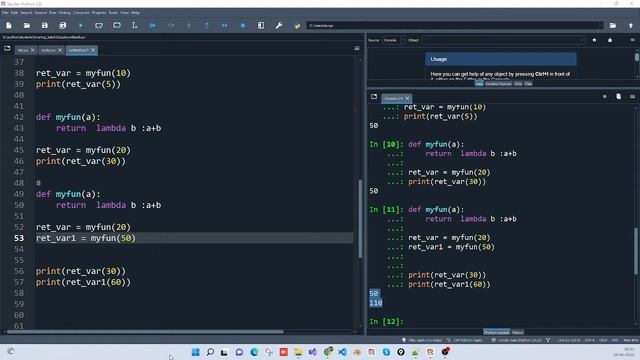Click the editor vertical scrollbar
This screenshot has width=640, height=360.
tap(360, 218)
